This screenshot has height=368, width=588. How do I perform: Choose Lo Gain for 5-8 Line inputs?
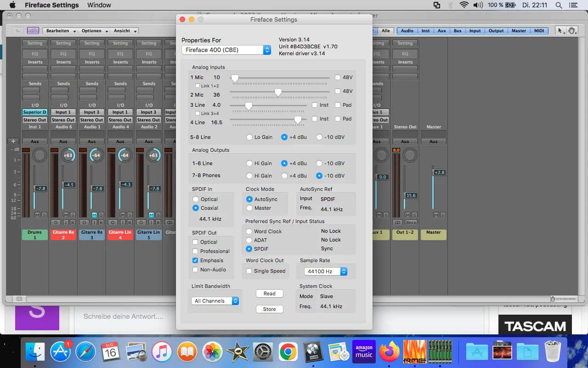pos(249,137)
